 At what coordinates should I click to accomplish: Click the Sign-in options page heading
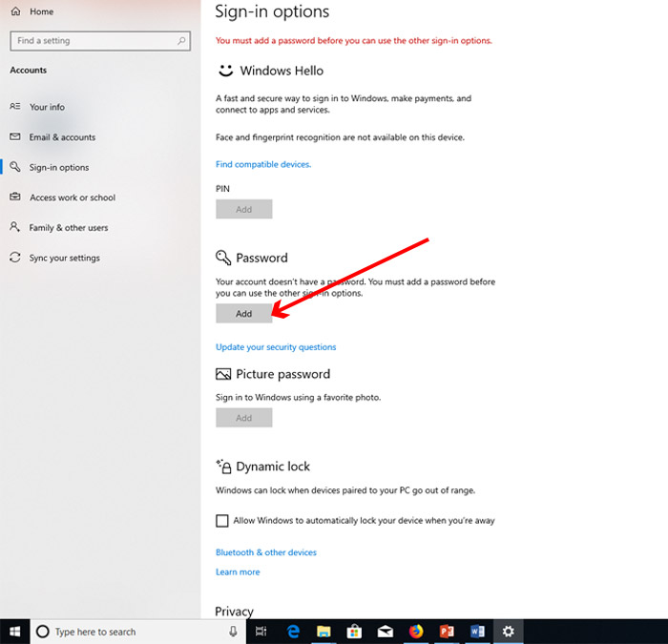click(x=272, y=11)
